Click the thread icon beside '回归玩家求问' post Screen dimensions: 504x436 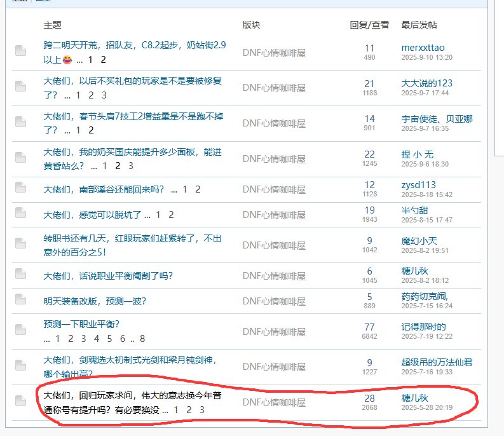click(21, 400)
